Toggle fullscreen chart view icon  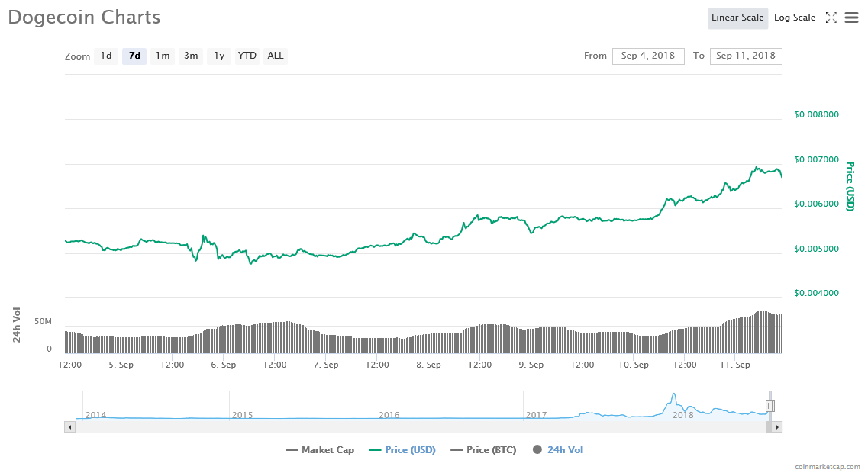pos(831,18)
